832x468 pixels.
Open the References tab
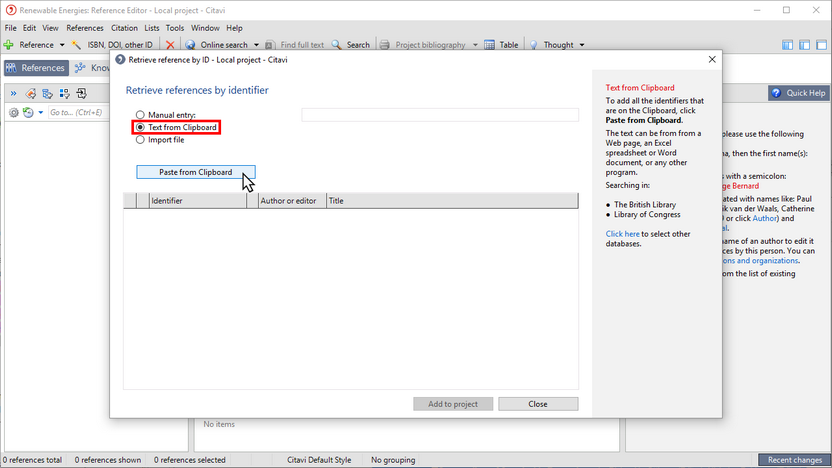pos(36,68)
